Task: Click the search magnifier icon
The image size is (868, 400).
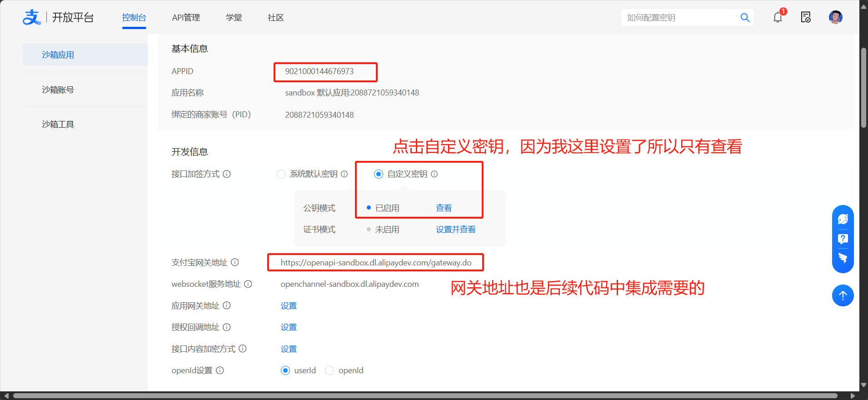Action: [745, 18]
